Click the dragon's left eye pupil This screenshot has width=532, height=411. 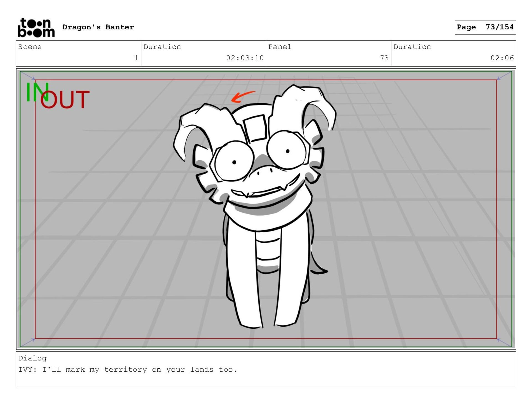(234, 162)
